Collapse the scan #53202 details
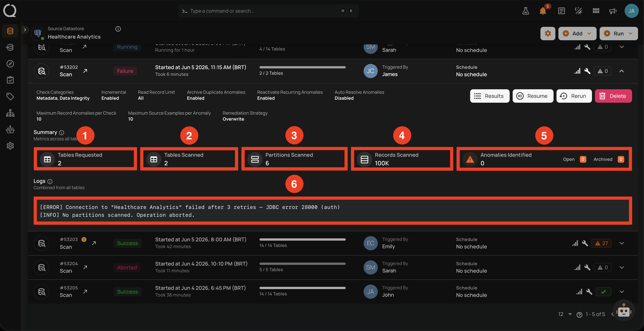The height and width of the screenshot is (331, 644). 621,71
